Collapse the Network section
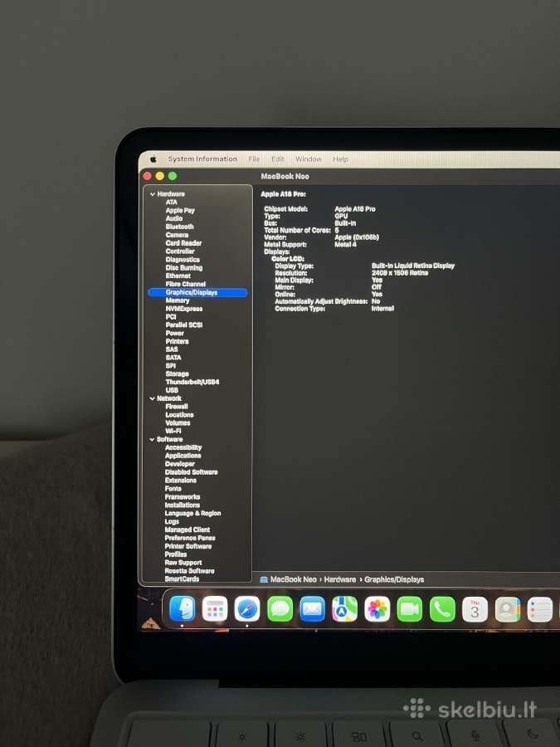 pyautogui.click(x=152, y=398)
